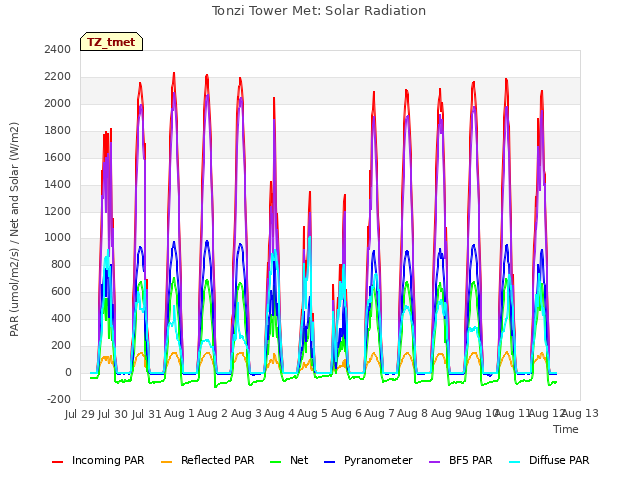Click the -200 y-axis tick label
The height and width of the screenshot is (480, 640).
coord(59,399)
